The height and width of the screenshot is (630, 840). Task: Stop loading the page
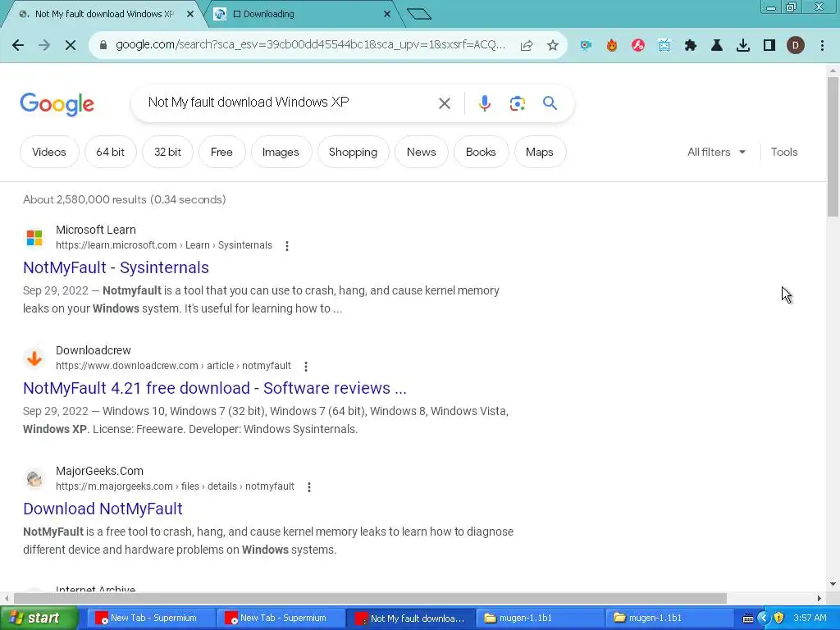click(71, 45)
